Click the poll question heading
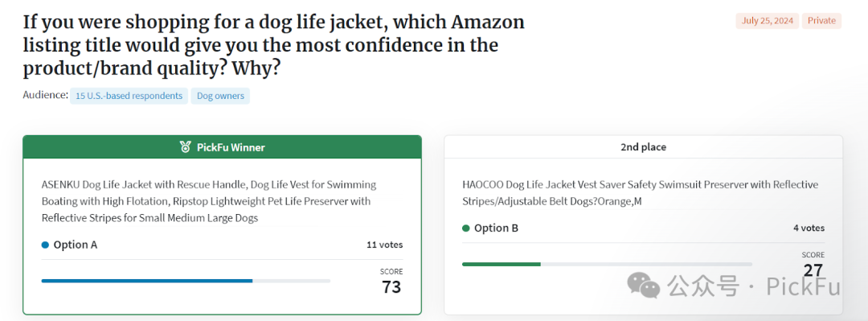The width and height of the screenshot is (868, 321). pos(274,46)
